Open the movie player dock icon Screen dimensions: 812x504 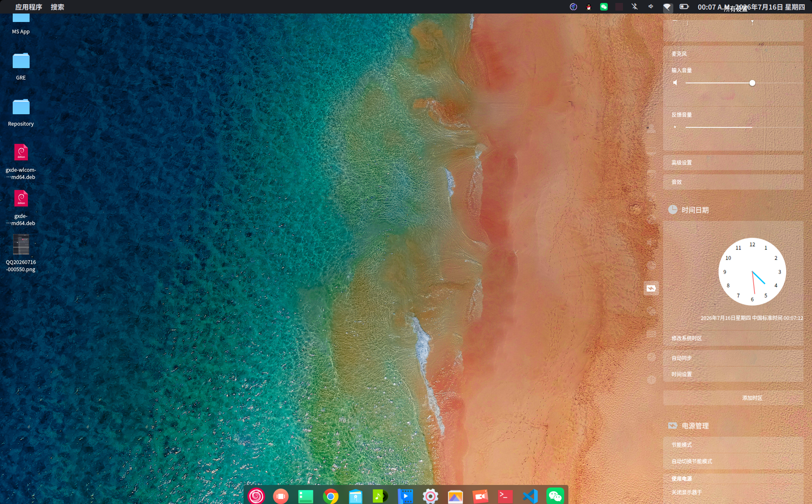[405, 496]
